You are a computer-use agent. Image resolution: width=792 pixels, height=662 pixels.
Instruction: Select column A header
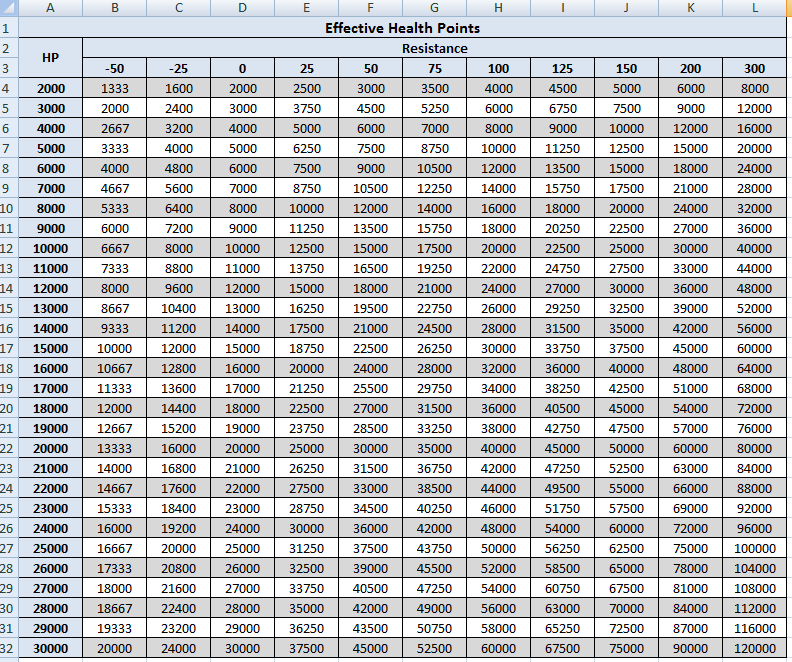tap(51, 9)
